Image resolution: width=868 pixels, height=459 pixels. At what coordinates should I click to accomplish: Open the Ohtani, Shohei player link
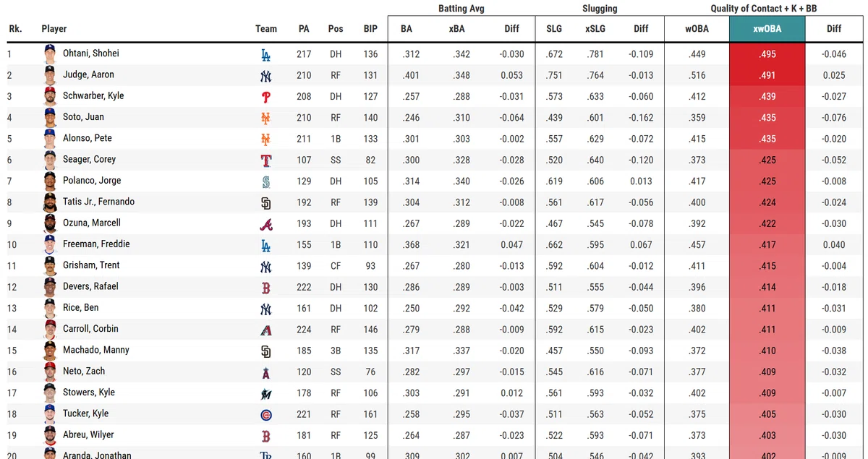coord(91,53)
